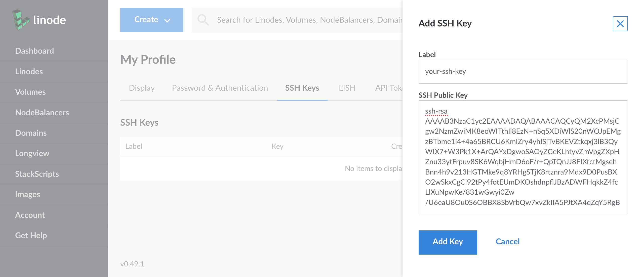644x277 pixels.
Task: Open StackScripts from the sidebar
Action: click(37, 174)
